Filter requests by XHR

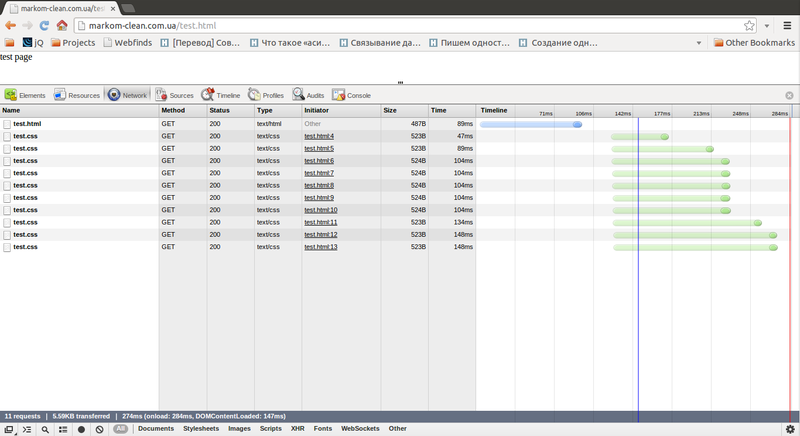(x=297, y=429)
